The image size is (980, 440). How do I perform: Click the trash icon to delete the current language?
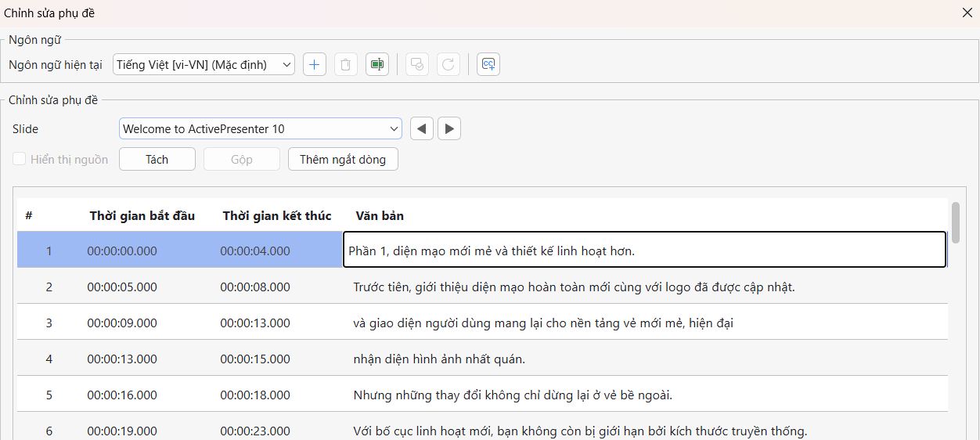346,64
